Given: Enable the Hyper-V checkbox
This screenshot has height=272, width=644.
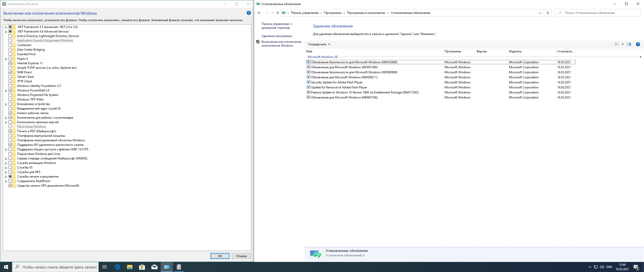Looking at the screenshot, I should [10, 59].
